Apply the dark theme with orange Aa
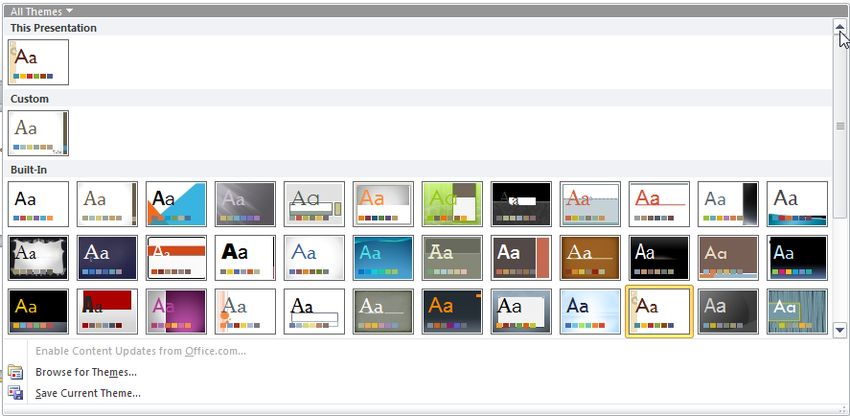Screen dimensions: 850x416 pyautogui.click(x=452, y=311)
